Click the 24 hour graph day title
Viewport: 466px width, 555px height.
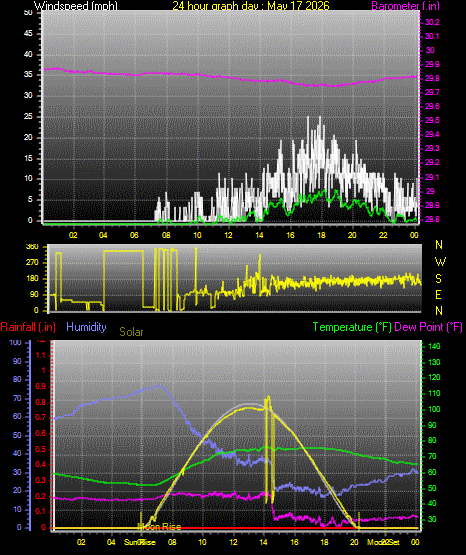pyautogui.click(x=251, y=6)
